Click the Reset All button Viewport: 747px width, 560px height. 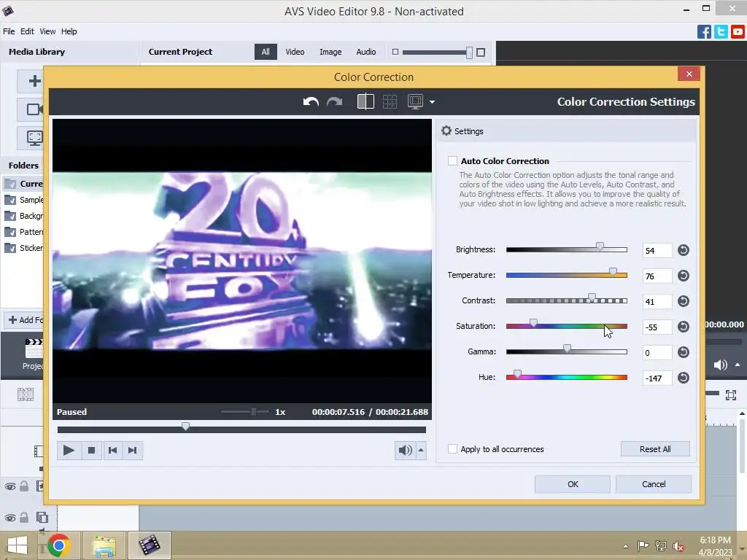(x=655, y=449)
